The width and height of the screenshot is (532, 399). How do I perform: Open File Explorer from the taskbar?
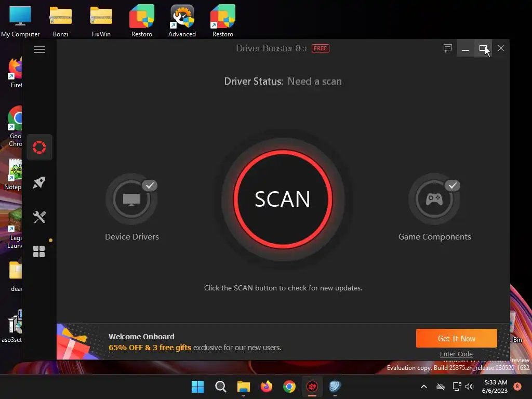tap(244, 387)
